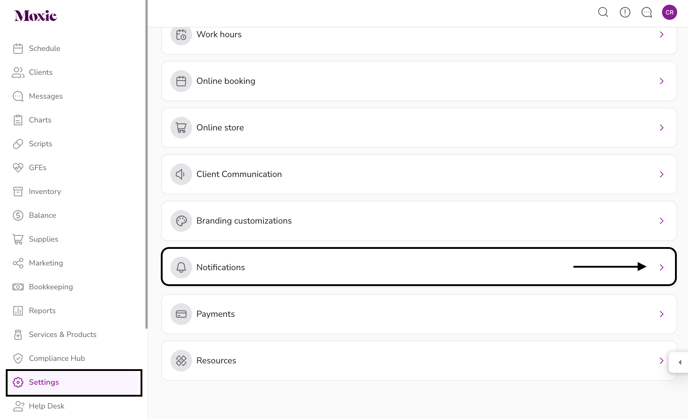The width and height of the screenshot is (688, 419).
Task: Click the Client Communication megaphone icon
Action: [x=181, y=174]
